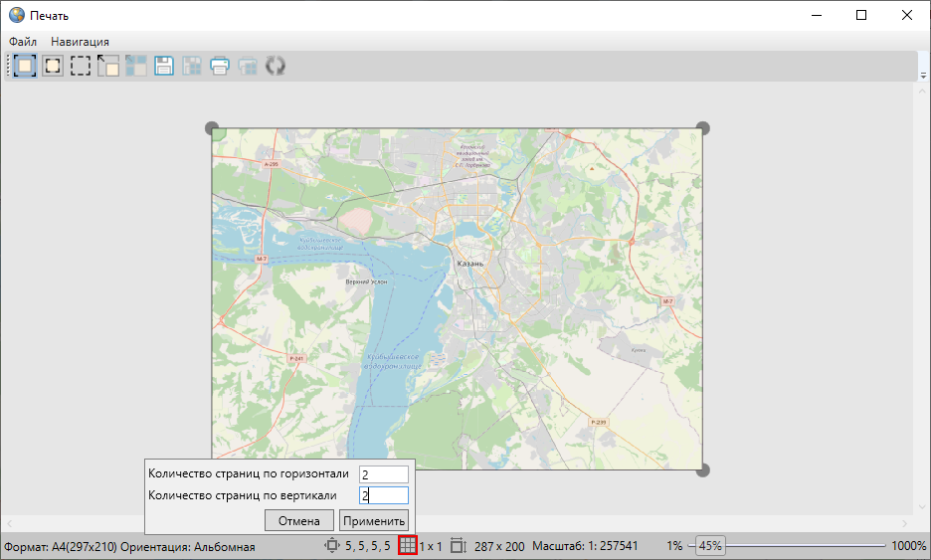Click the 45% zoom slider handle
The width and height of the screenshot is (931, 560).
point(709,546)
